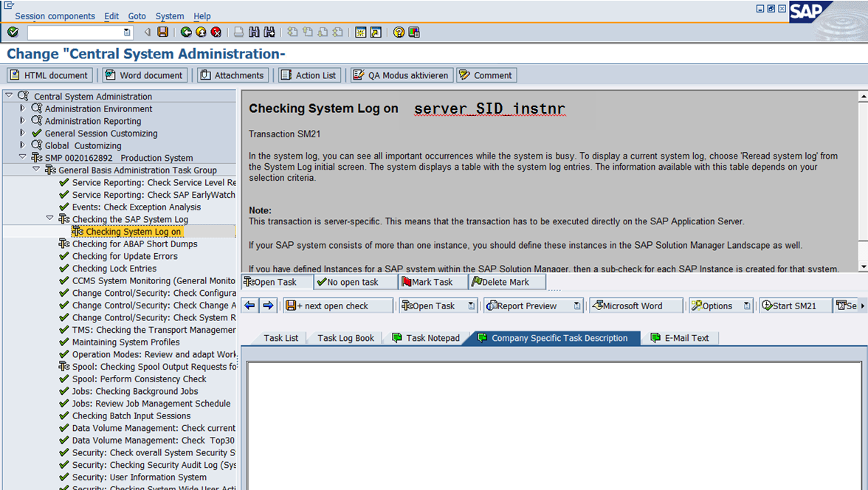This screenshot has width=868, height=490.
Task: Click the toolbar overflow right arrow
Action: pyautogui.click(x=862, y=306)
